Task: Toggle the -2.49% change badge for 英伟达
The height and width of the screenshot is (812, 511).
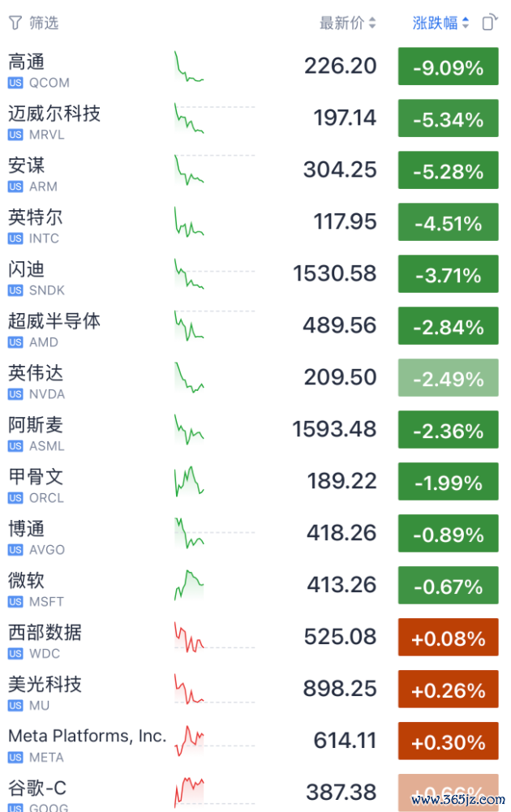Action: coord(449,377)
